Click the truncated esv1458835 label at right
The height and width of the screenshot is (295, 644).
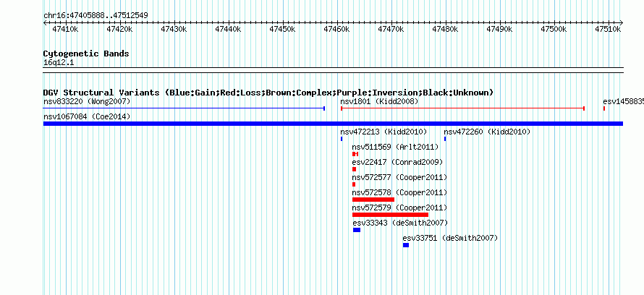click(x=623, y=101)
